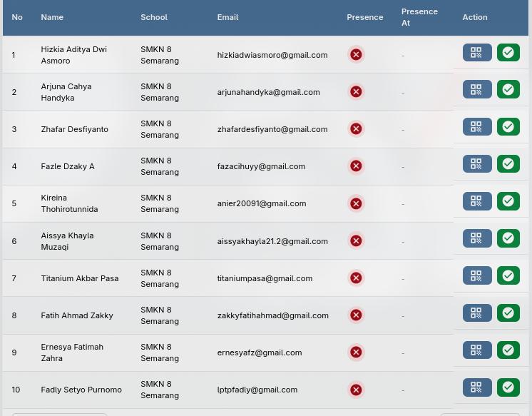The height and width of the screenshot is (416, 532).
Task: View QR code for Aissya Khayla Muzaqi
Action: coord(476,238)
